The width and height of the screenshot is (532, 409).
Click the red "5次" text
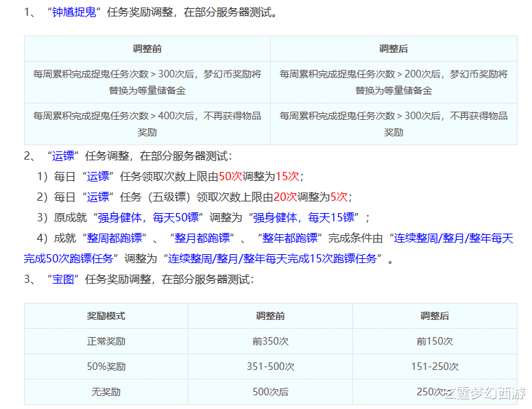point(339,197)
